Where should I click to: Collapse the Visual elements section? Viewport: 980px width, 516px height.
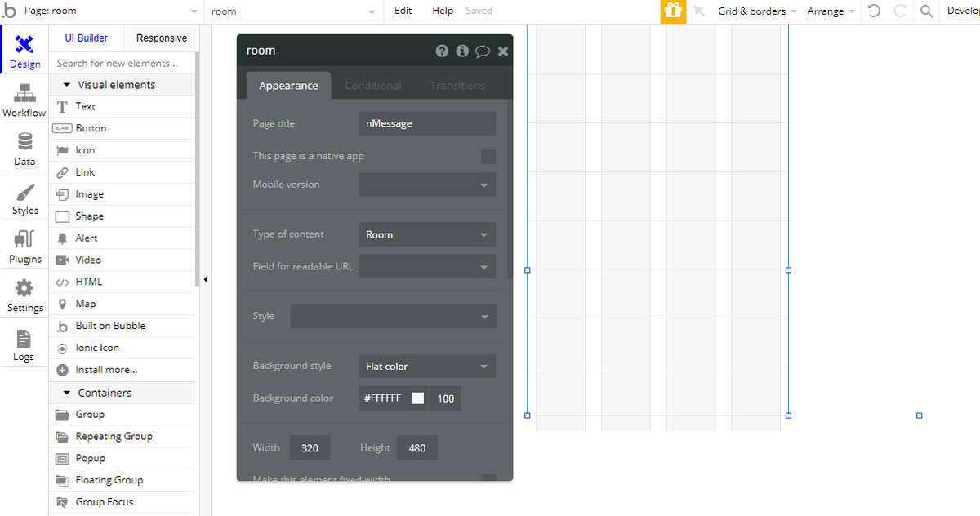(x=122, y=85)
